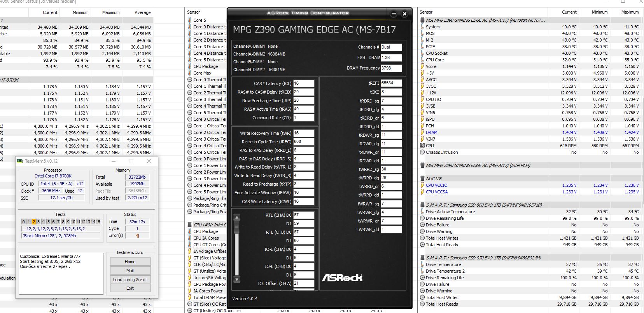Minimize the ASRock Timing Configurator window
Viewport: 644px width, 313px height.
point(394,14)
